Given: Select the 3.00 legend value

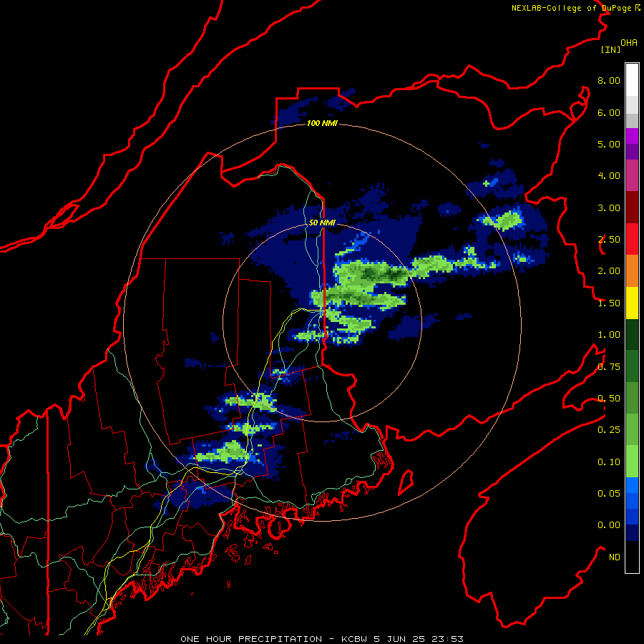Looking at the screenshot, I should click(x=609, y=208).
